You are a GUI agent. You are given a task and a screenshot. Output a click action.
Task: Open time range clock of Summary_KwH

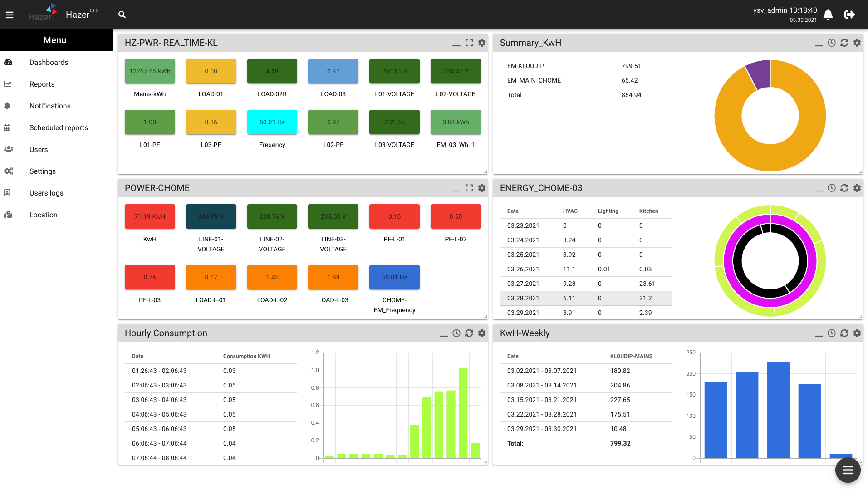(832, 43)
